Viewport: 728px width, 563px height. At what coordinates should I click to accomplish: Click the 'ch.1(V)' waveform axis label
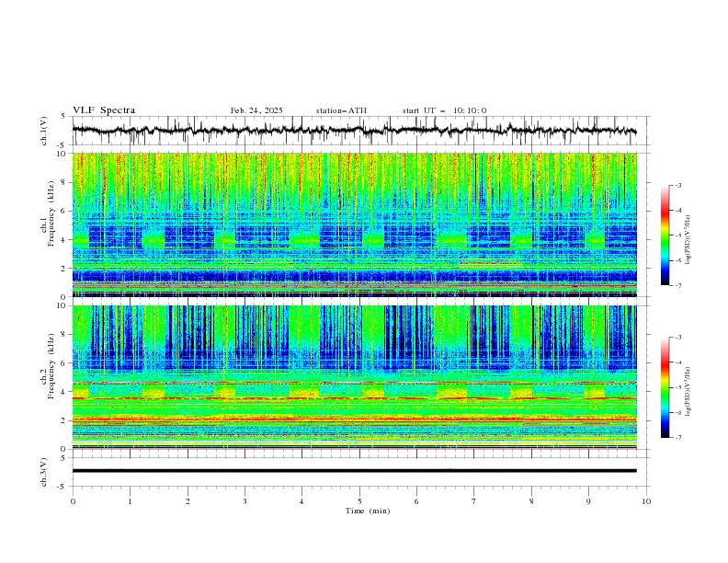pos(44,131)
